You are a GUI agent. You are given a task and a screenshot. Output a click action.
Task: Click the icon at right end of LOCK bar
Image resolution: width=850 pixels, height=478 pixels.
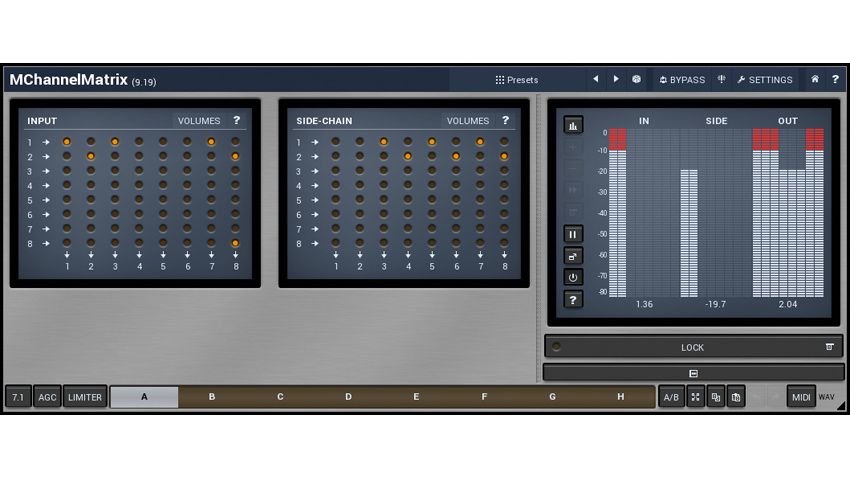coord(829,347)
